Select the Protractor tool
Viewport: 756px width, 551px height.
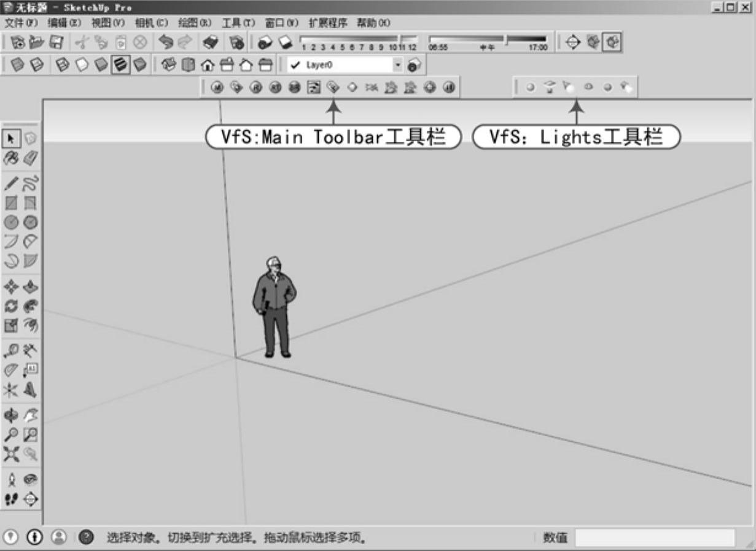pos(11,370)
